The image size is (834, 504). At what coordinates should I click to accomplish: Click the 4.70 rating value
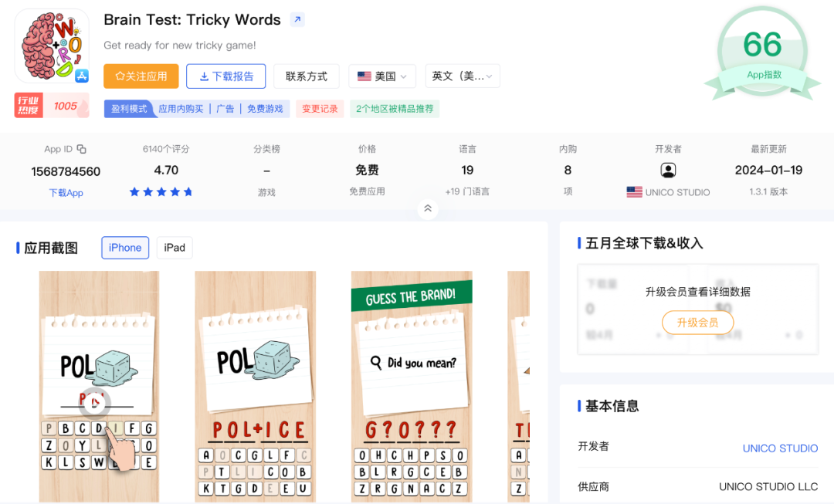(x=166, y=170)
